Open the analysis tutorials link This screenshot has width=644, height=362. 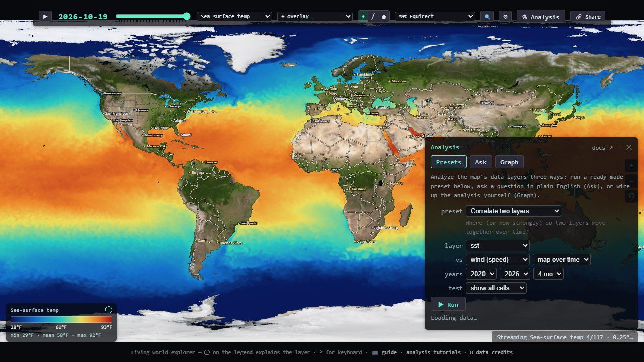[x=434, y=352]
